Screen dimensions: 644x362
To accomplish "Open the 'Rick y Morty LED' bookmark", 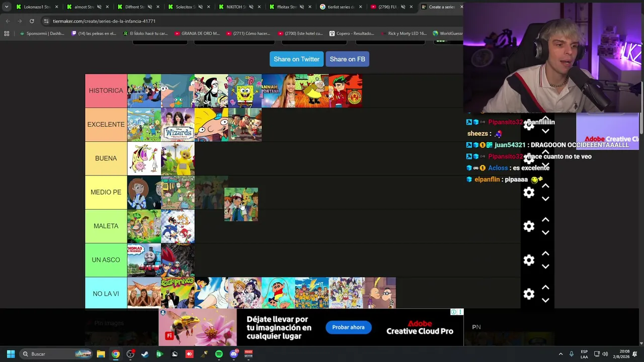I will point(404,34).
